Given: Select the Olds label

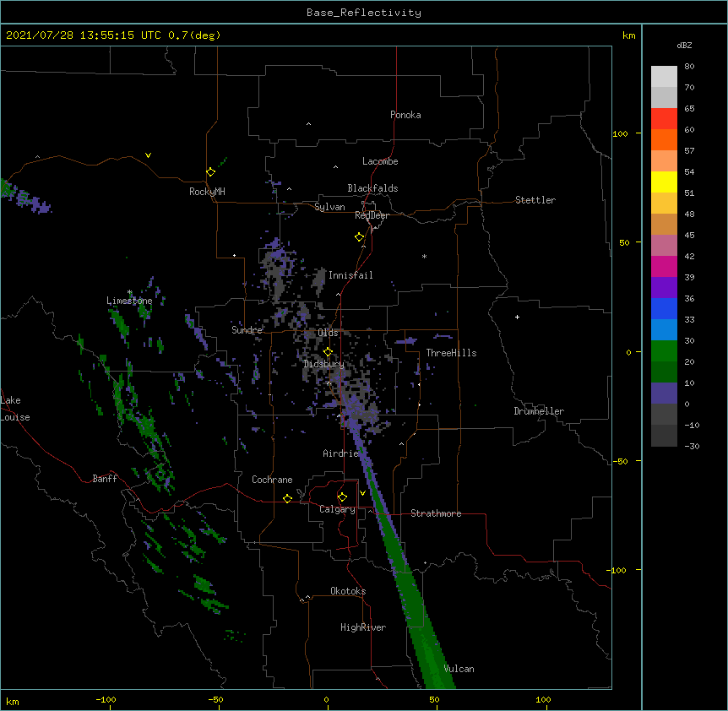Looking at the screenshot, I should coord(328,333).
